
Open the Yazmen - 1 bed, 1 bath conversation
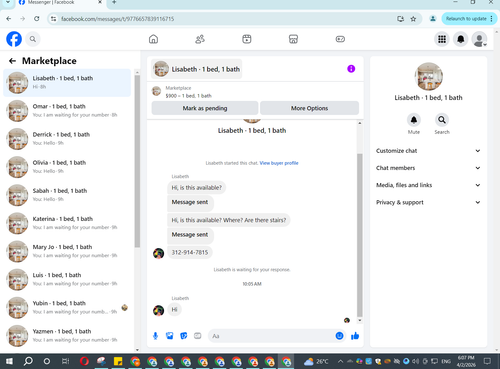67,336
